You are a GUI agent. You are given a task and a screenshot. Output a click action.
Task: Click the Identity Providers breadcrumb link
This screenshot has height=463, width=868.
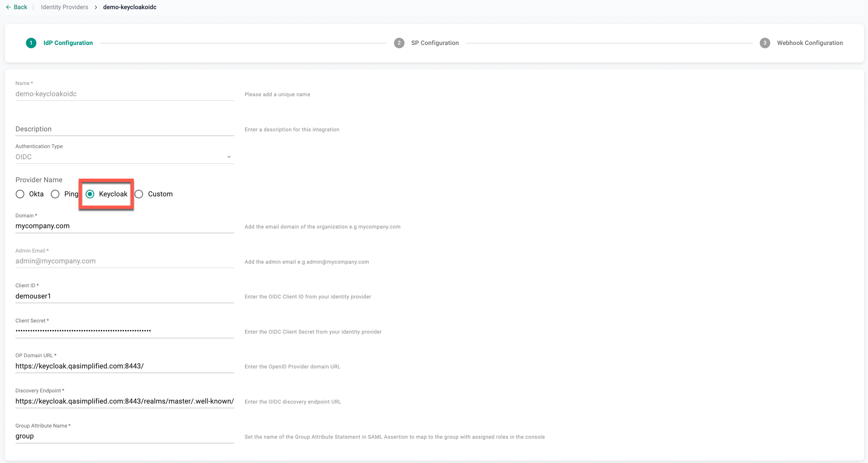pos(64,7)
